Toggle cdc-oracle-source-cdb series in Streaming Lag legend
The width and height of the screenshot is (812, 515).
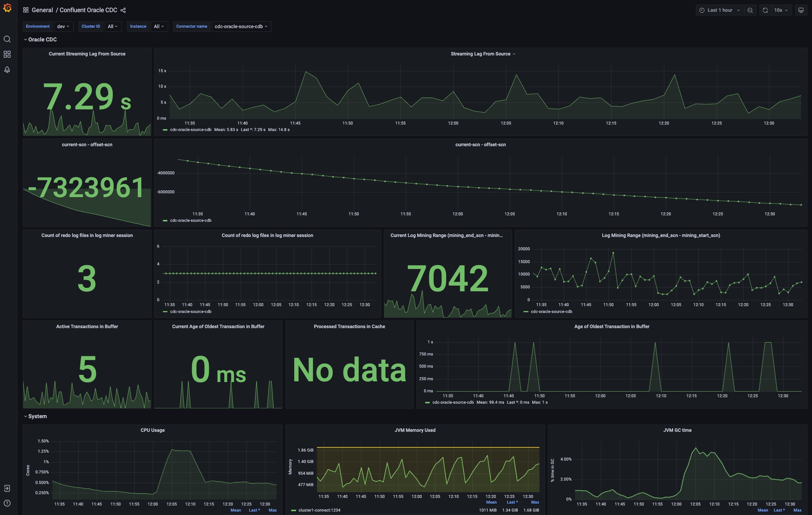[x=191, y=130]
